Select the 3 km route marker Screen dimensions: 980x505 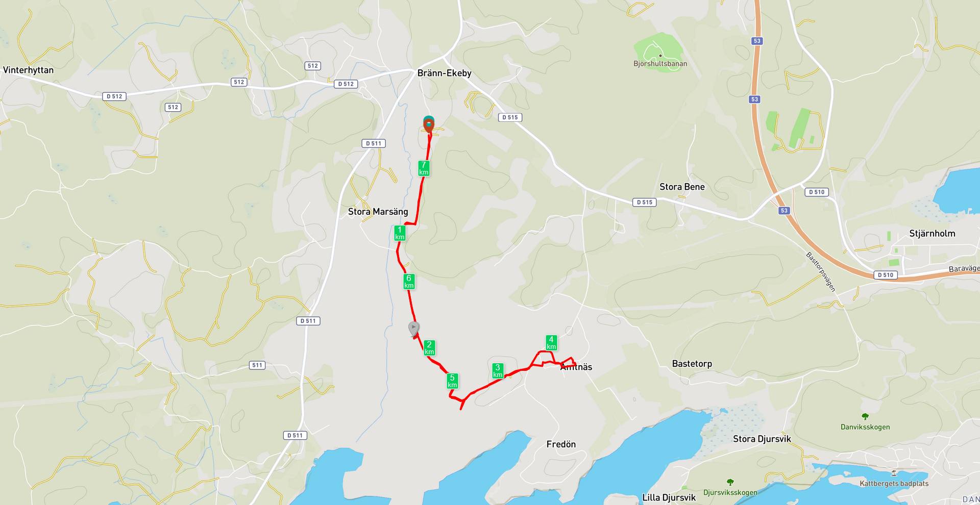498,371
